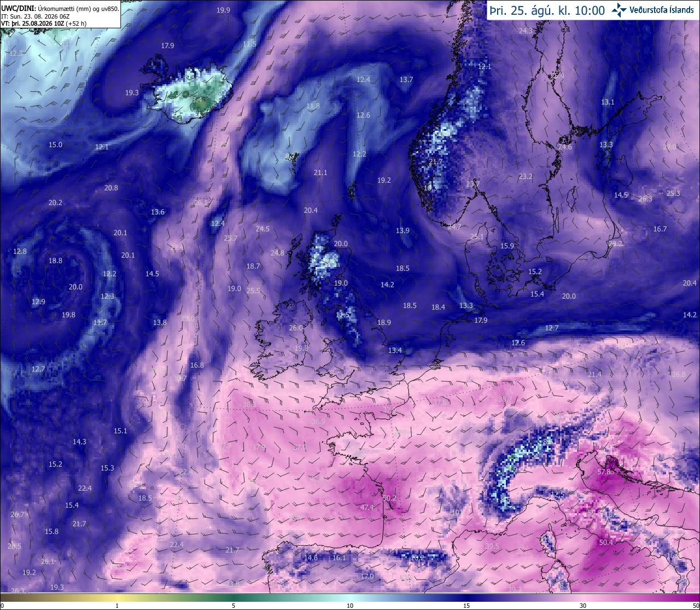Click the UWC/DINI title in header box
This screenshot has width=700, height=610.
18,8
